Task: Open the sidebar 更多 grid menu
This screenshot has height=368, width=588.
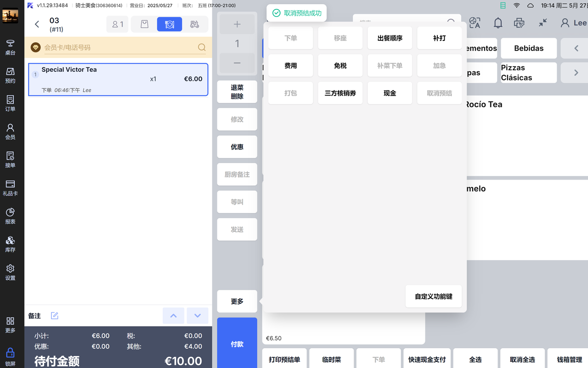Action: pos(10,325)
